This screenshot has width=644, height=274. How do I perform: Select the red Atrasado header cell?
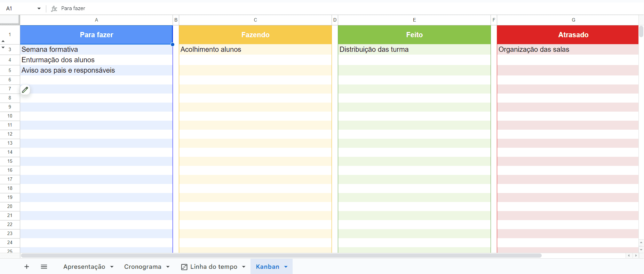[x=573, y=35]
